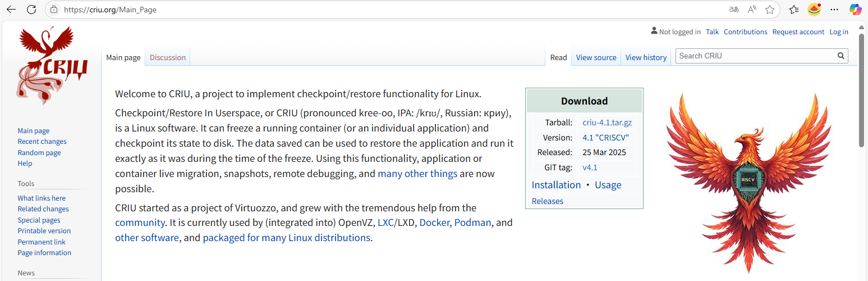Click the News sidebar heading
Screen dimensions: 868x281
click(x=26, y=273)
